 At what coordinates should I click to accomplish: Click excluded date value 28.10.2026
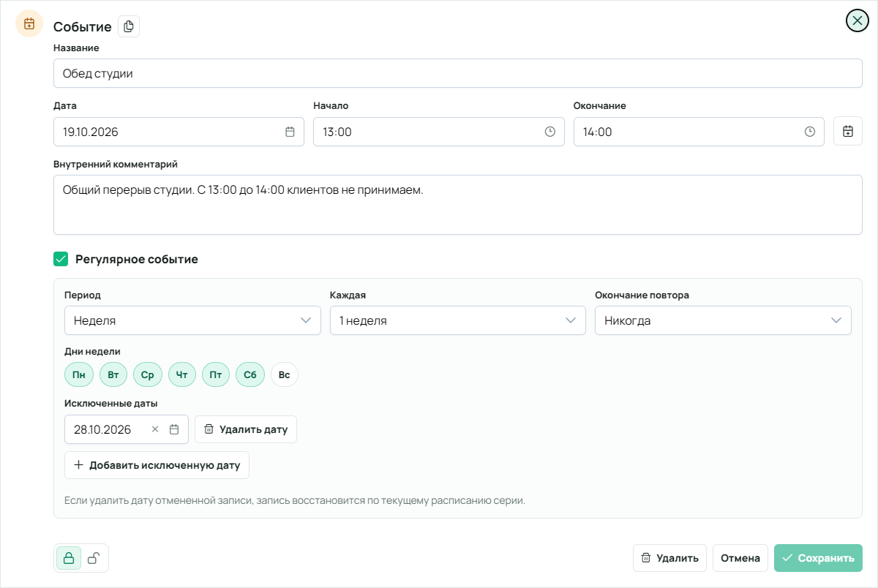coord(102,429)
